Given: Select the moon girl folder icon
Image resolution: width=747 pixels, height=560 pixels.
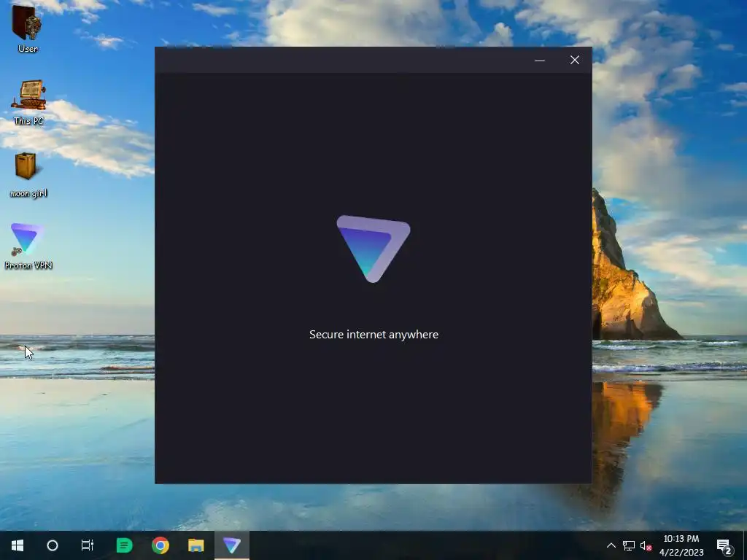Looking at the screenshot, I should [28, 174].
